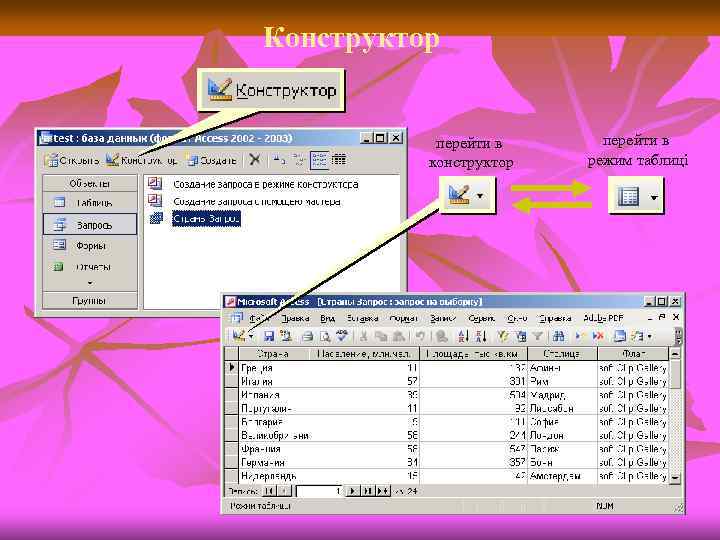Open dropdown arrow next to New Object icon
Screen dimensions: 720x540
(649, 337)
